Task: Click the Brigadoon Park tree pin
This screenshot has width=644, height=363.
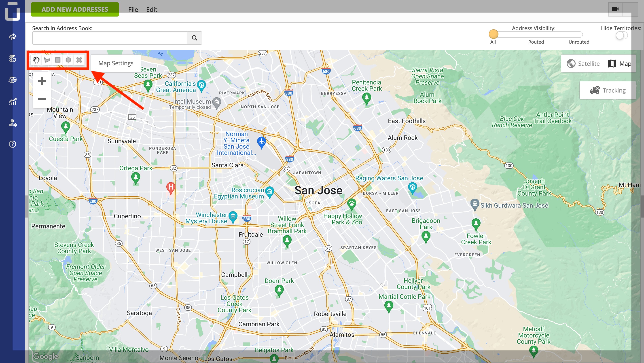Action: coord(426,237)
